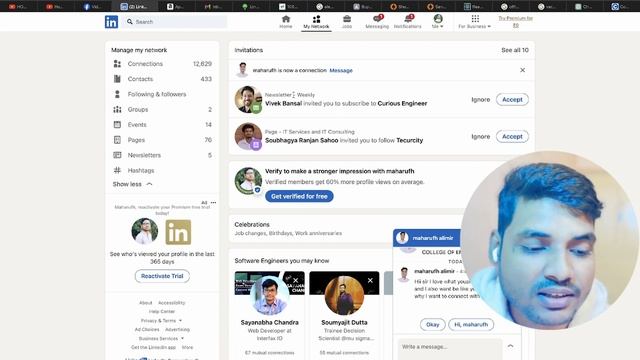Click the More footer link
640x360 pixels.
188,347
